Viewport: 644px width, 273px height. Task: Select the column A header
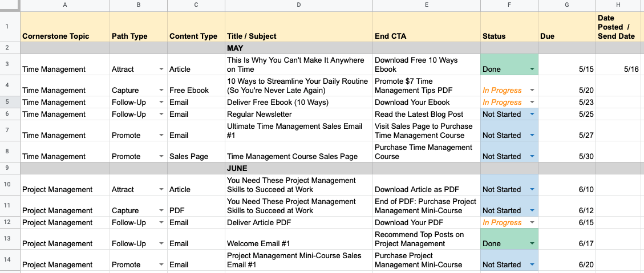pyautogui.click(x=65, y=5)
